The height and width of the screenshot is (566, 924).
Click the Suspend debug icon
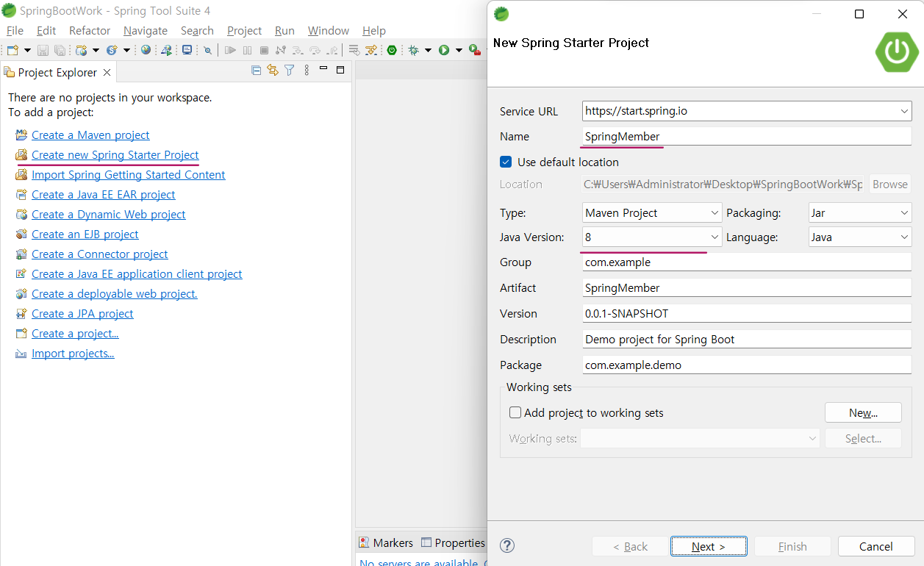(x=247, y=50)
